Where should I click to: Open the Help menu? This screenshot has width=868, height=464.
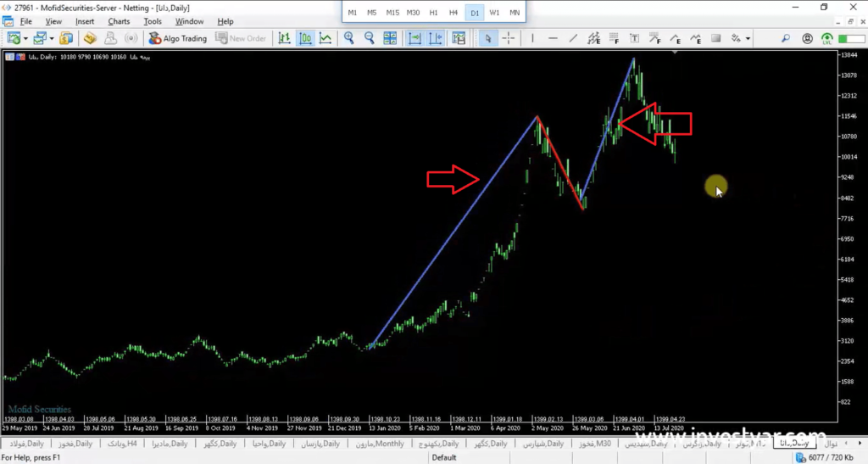click(x=225, y=21)
